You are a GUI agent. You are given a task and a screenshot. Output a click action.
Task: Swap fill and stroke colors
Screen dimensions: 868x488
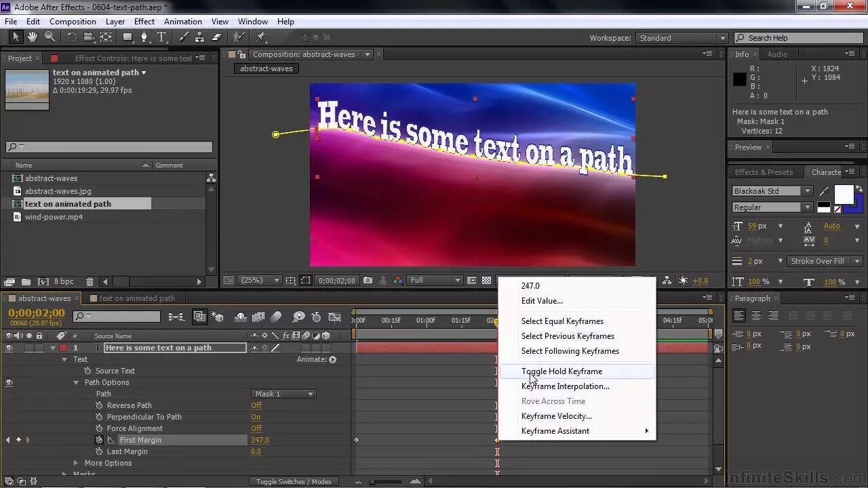pyautogui.click(x=859, y=187)
